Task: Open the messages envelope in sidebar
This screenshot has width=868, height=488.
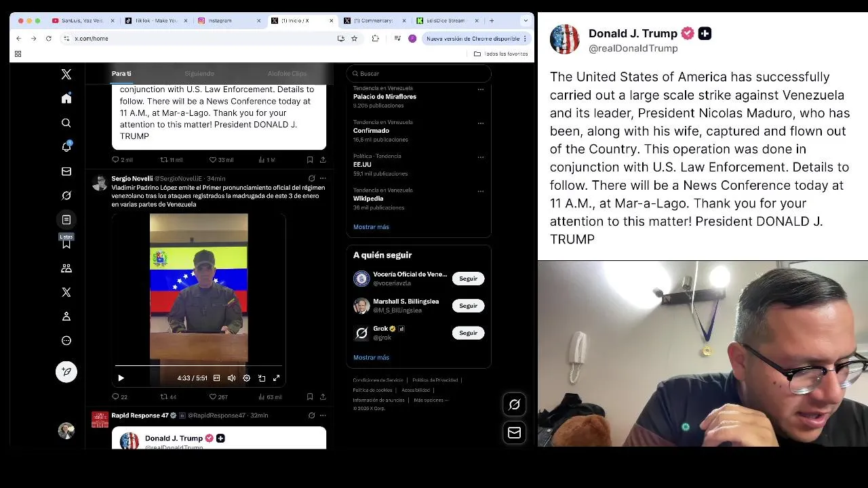Action: (x=66, y=171)
